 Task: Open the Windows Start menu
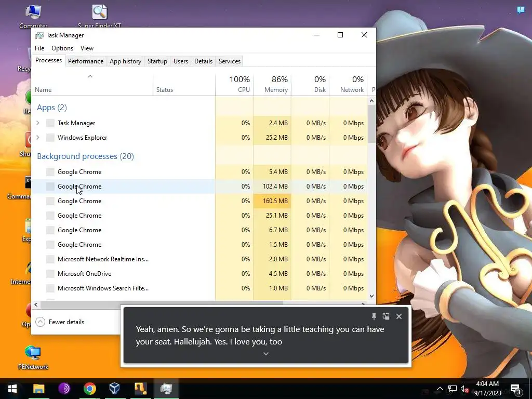click(x=12, y=389)
